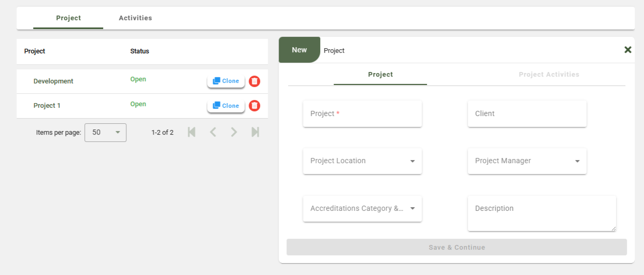Image resolution: width=644 pixels, height=275 pixels.
Task: Go to previous page arrow
Action: click(213, 132)
